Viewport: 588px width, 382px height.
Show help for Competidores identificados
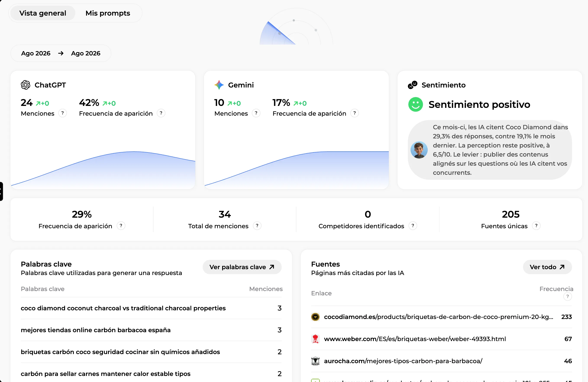[x=413, y=226]
